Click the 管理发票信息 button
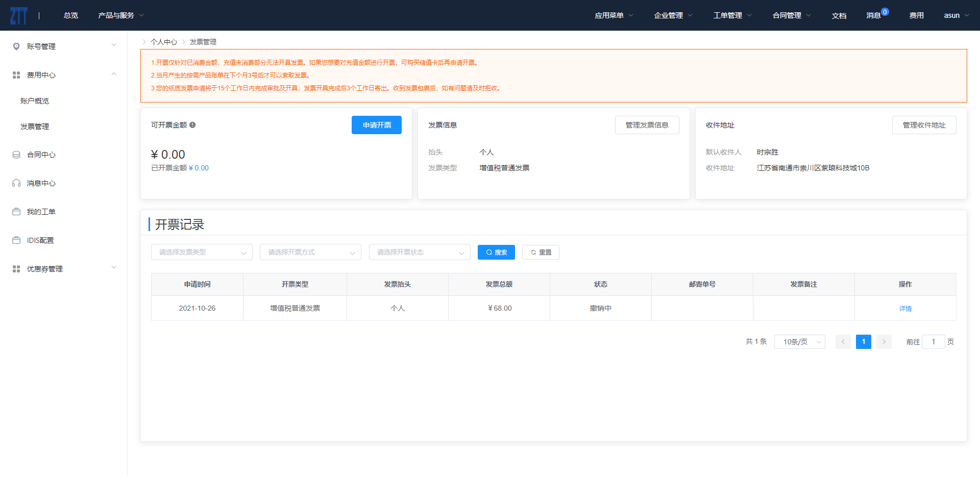 click(647, 125)
